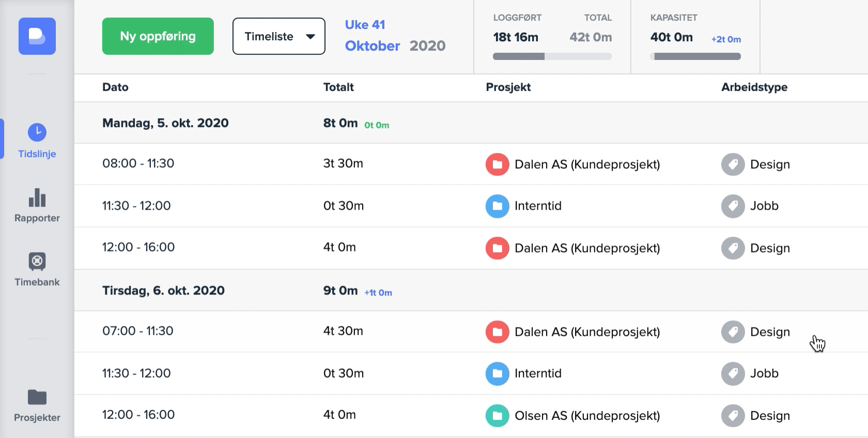Click the blue app logo icon
This screenshot has height=438, width=868.
(37, 36)
